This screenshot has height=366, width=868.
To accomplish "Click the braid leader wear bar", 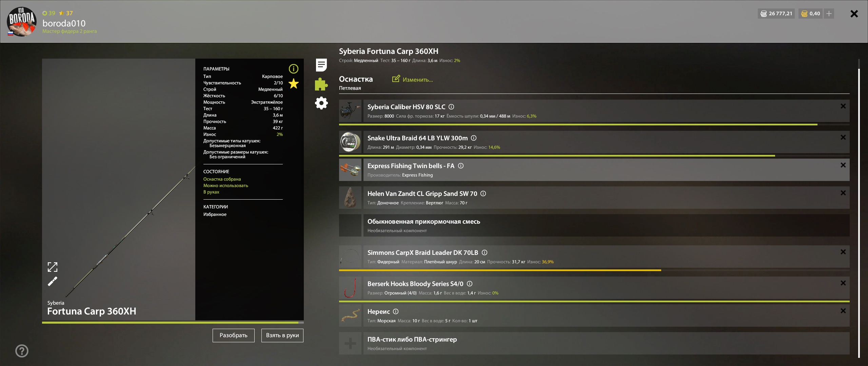I will [x=594, y=270].
